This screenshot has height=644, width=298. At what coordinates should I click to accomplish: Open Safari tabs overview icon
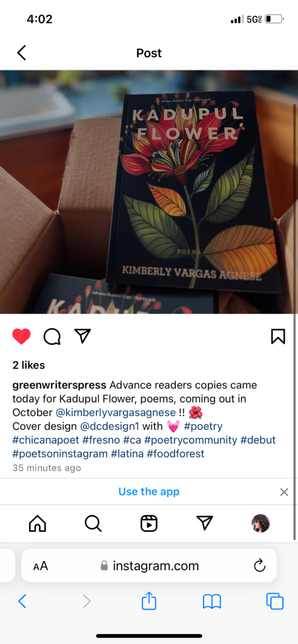275,602
